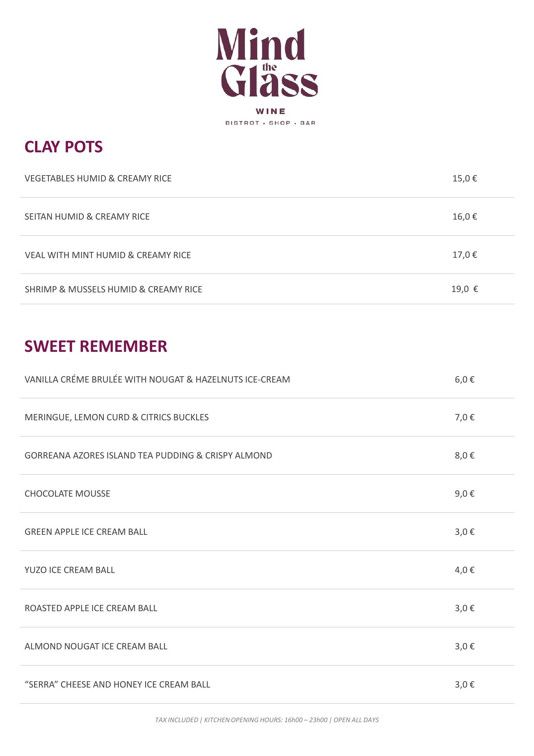Select Green Apple Ice Cream Ball
Image resolution: width=534 pixels, height=756 pixels.
86,532
